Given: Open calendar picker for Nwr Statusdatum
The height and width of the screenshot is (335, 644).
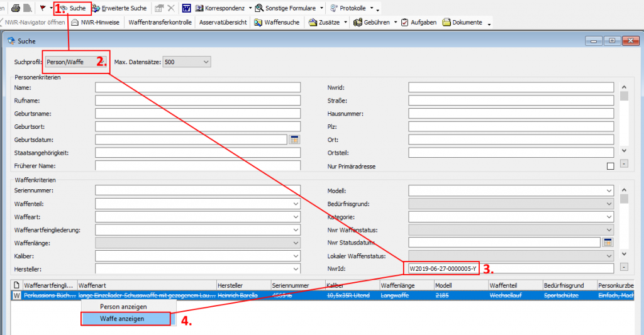Looking at the screenshot, I should tap(608, 243).
